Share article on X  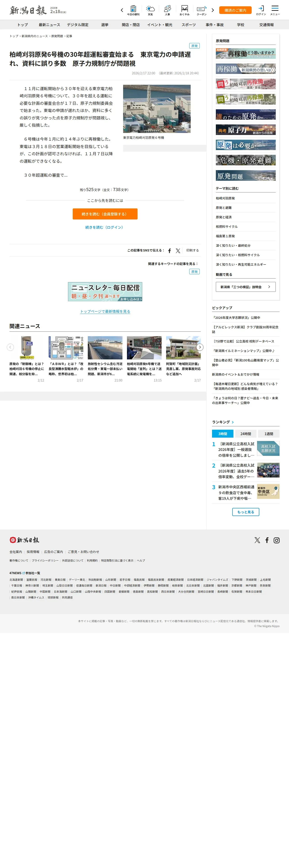coord(178,251)
